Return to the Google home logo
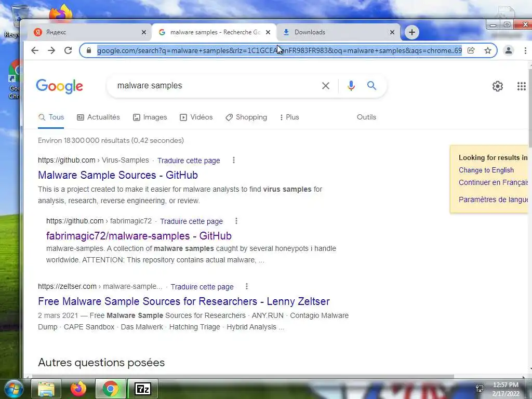This screenshot has height=399, width=532. [x=59, y=86]
